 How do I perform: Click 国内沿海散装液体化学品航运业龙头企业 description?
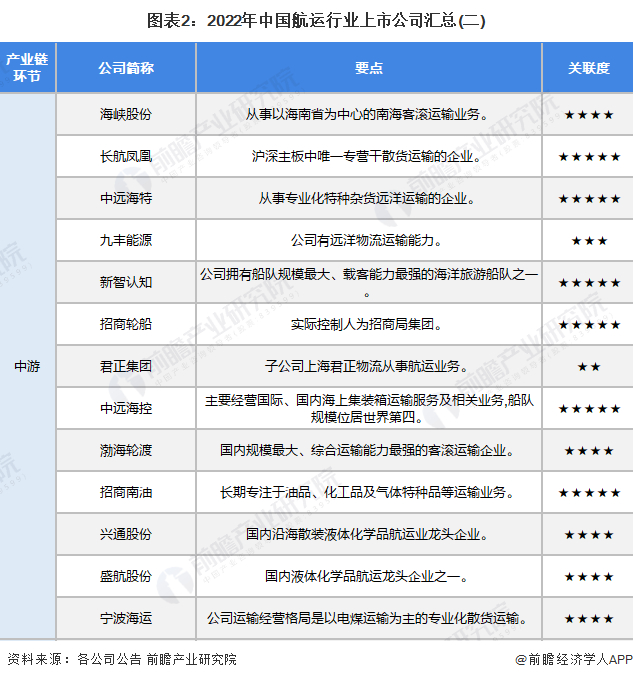point(367,534)
